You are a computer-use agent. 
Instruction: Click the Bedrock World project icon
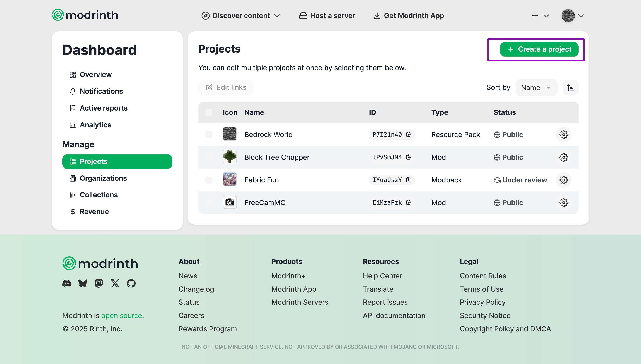(x=230, y=134)
